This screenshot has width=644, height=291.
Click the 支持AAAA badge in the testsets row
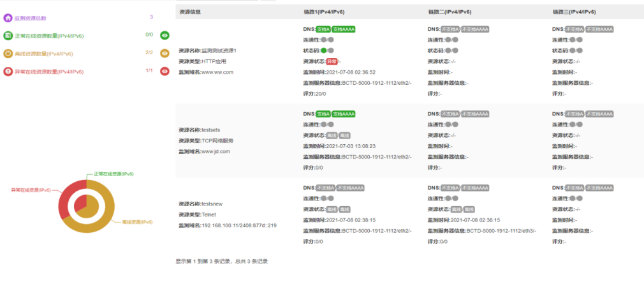click(x=343, y=114)
